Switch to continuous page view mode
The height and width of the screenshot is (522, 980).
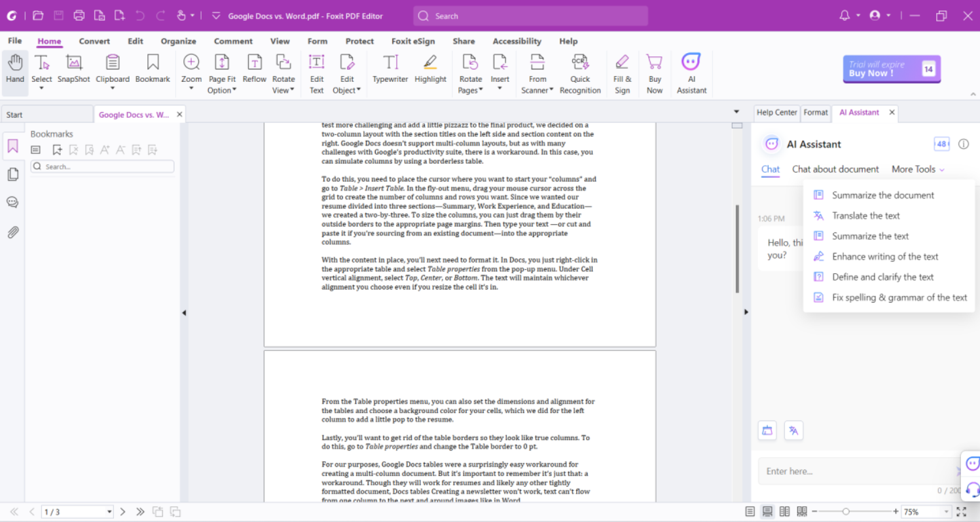767,512
